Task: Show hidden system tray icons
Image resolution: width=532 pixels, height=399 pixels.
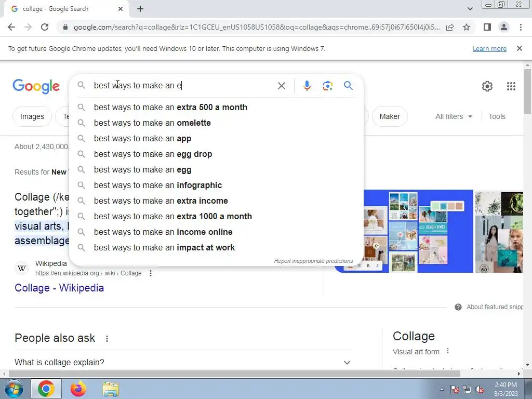Action: (442, 389)
